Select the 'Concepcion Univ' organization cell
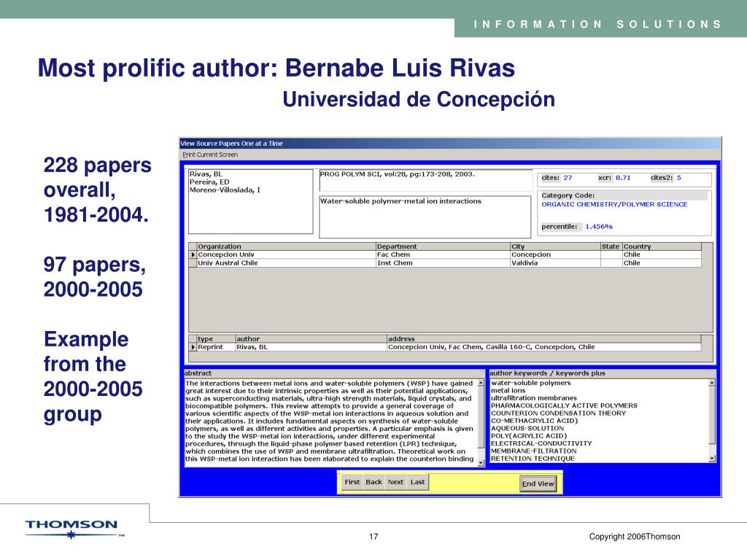747x560 pixels. (286, 254)
